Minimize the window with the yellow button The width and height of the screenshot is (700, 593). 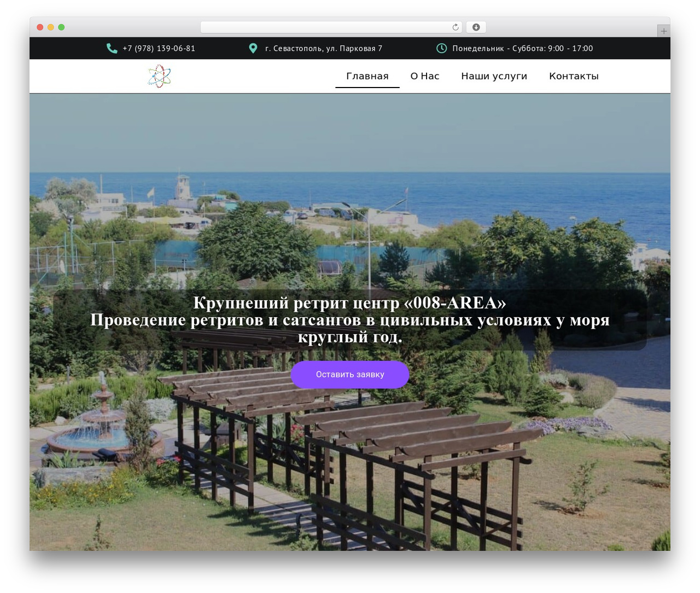click(51, 27)
